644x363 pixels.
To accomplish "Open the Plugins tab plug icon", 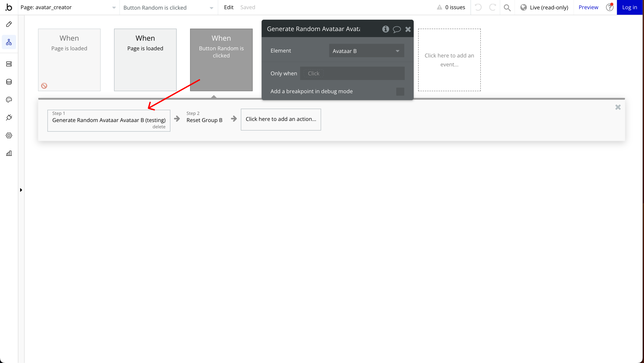I will point(9,117).
